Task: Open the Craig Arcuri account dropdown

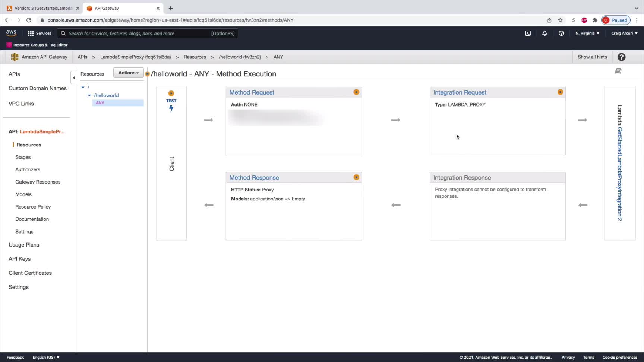Action: click(624, 33)
